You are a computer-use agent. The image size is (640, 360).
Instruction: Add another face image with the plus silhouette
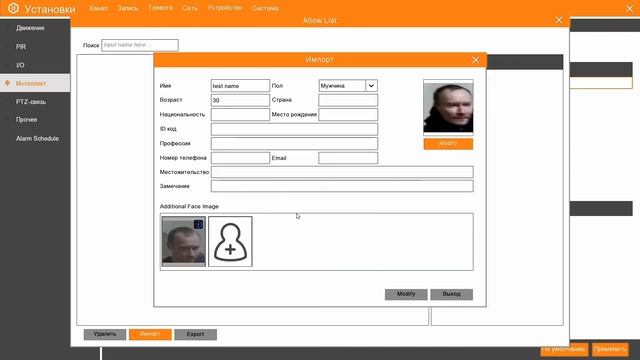(x=230, y=242)
